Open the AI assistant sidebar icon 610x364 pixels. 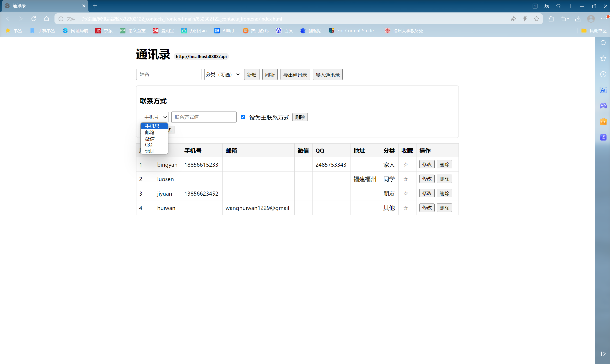tap(603, 90)
